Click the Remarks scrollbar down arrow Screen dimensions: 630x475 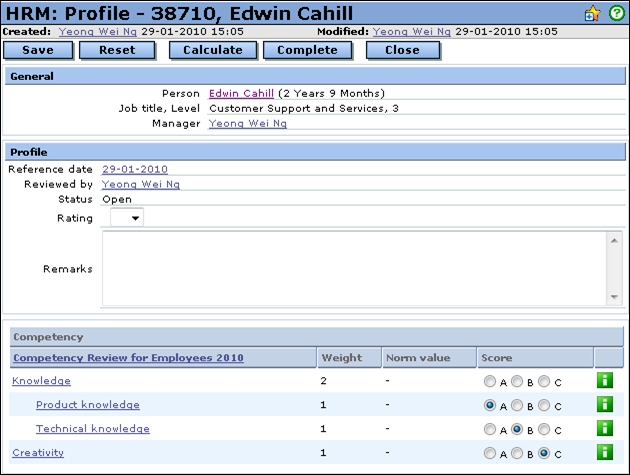(614, 297)
